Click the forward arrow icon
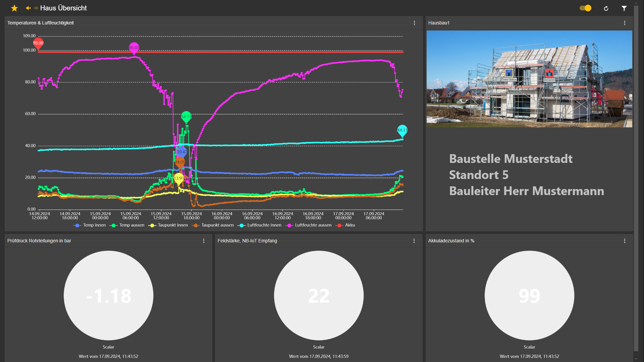Image resolution: width=644 pixels, height=362 pixels. coord(36,8)
